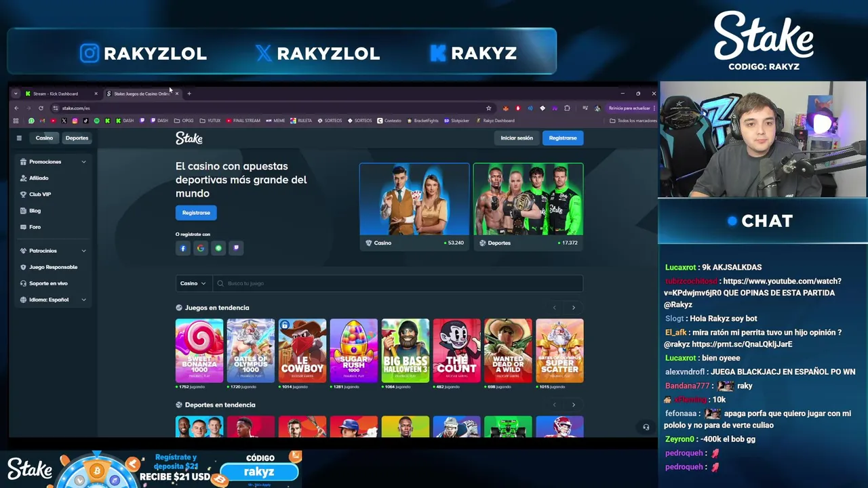Screen dimensions: 868x488
Task: Open the Big Bass Halloween 3 game
Action: pyautogui.click(x=406, y=351)
